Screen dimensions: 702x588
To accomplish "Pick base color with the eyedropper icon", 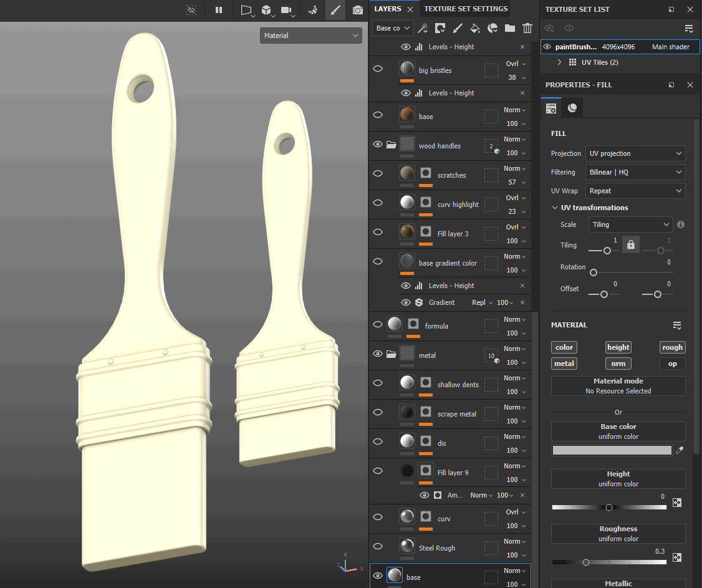I will coord(680,450).
